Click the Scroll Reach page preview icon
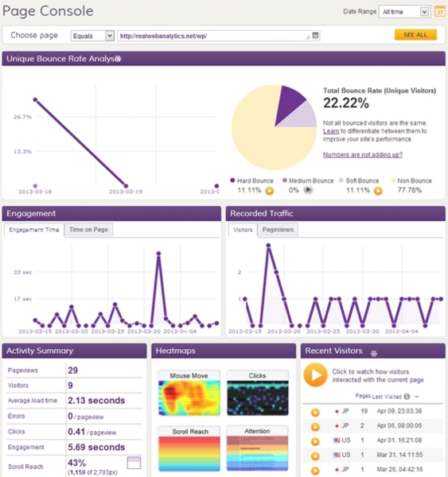The height and width of the screenshot is (477, 448). (x=134, y=463)
